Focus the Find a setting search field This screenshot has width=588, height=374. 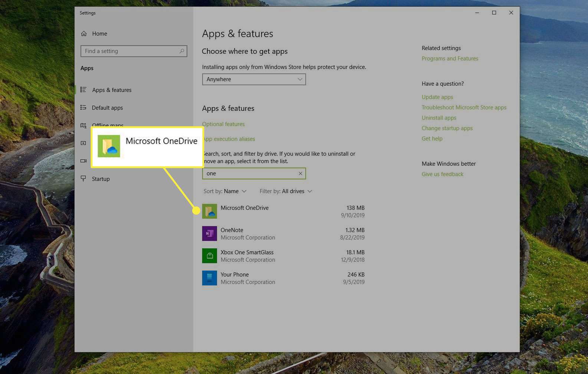[134, 51]
